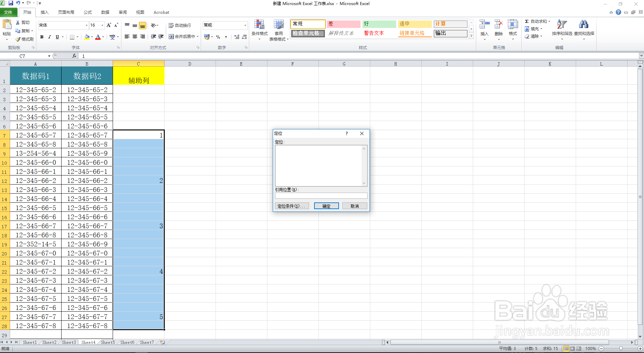644x353 pixels.
Task: Apply the 好 (Good) cell style
Action: point(379,24)
